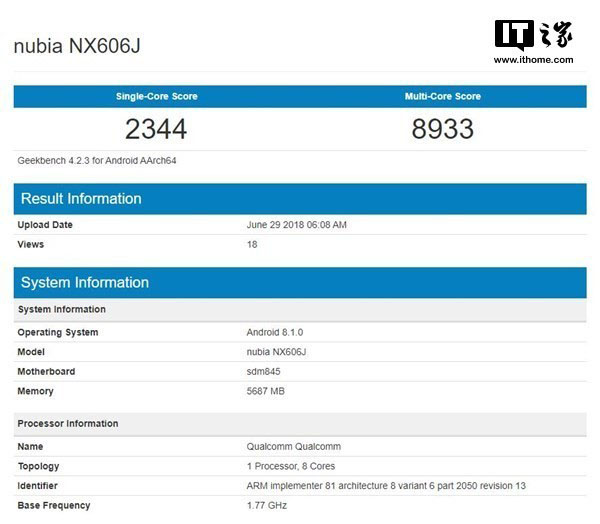Screen dimensions: 600x524
Task: Click the 5687 MB memory value
Action: click(266, 391)
